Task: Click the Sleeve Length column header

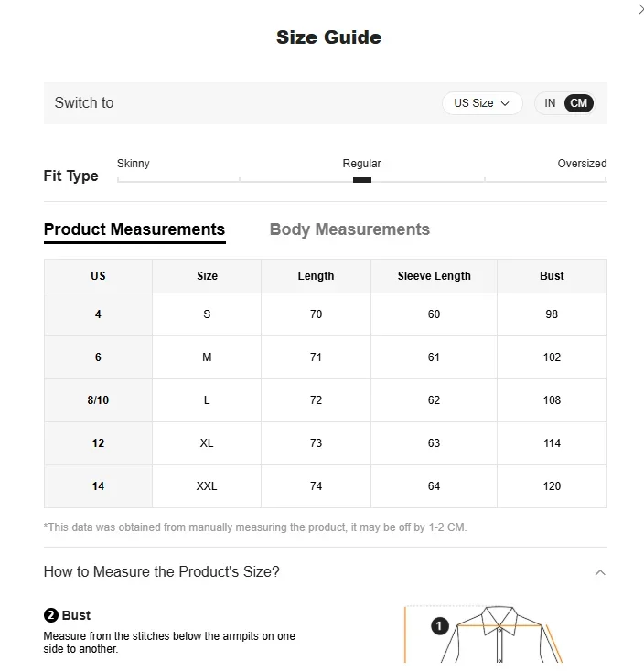Action: [434, 276]
